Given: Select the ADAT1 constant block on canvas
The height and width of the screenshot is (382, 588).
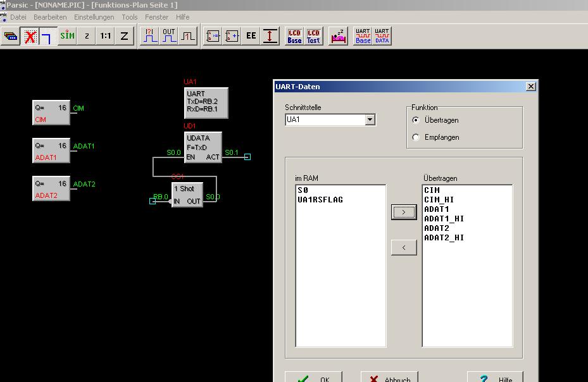Looking at the screenshot, I should (51, 151).
